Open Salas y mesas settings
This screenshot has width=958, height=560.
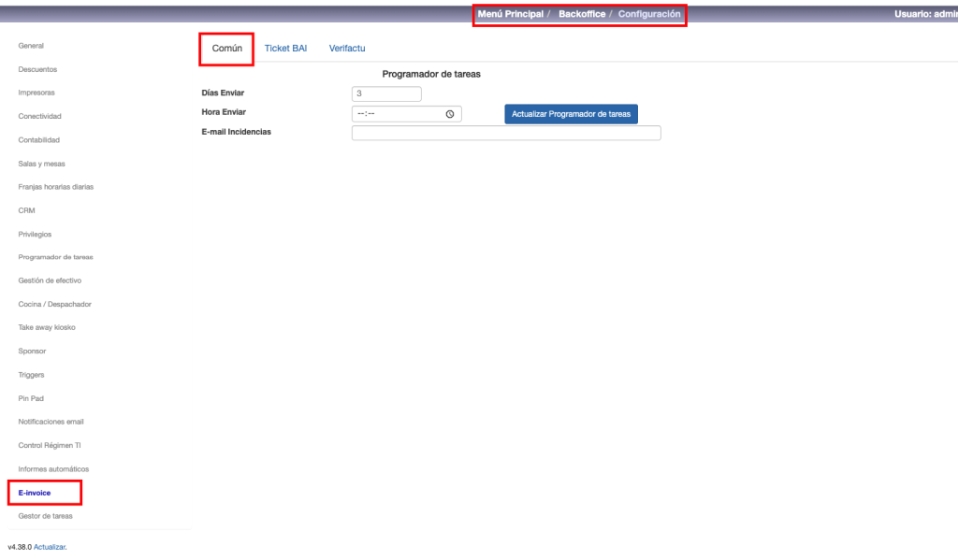41,164
